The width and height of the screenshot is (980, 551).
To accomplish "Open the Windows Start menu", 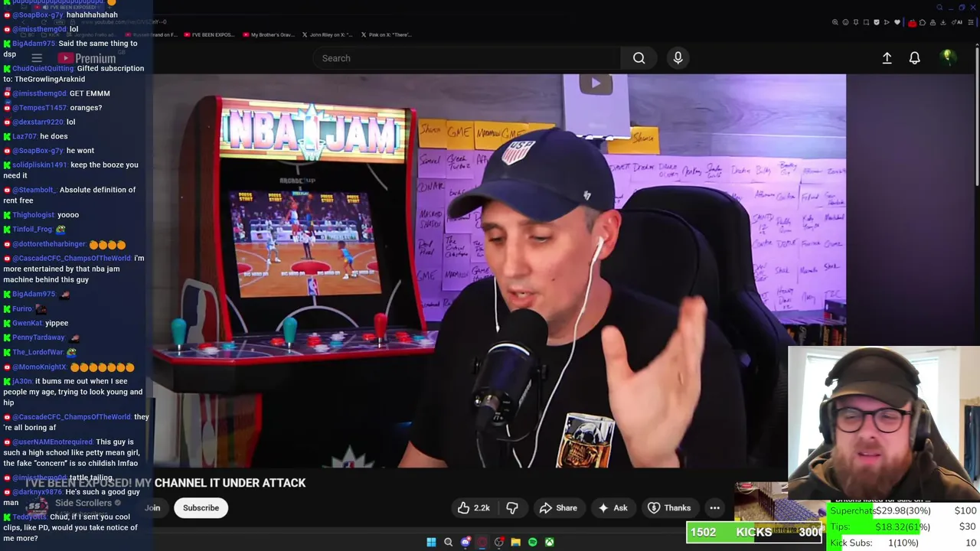I will pos(431,542).
